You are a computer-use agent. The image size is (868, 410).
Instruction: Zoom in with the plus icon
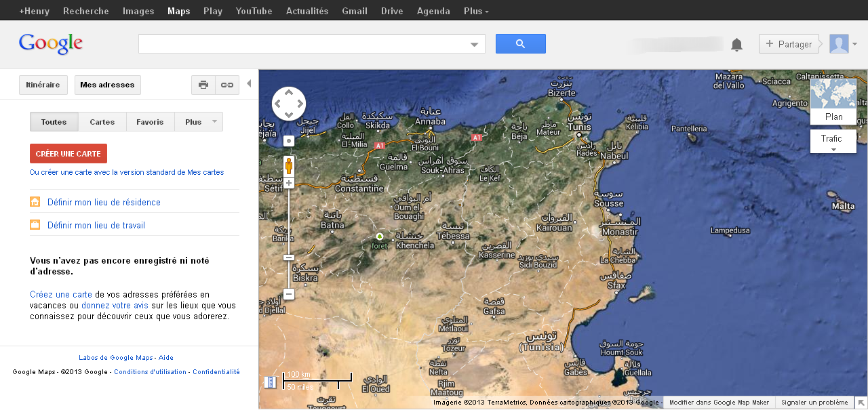coord(288,182)
